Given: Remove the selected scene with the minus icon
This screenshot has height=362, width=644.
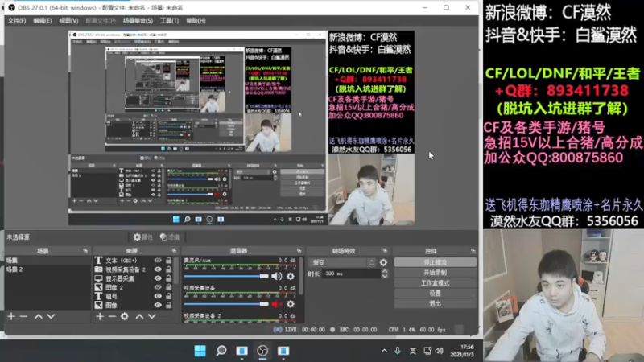Looking at the screenshot, I should pyautogui.click(x=23, y=316).
